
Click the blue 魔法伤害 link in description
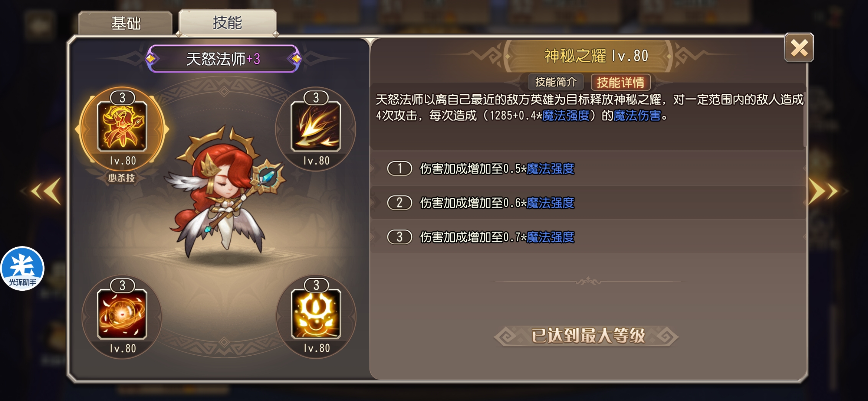click(x=637, y=116)
